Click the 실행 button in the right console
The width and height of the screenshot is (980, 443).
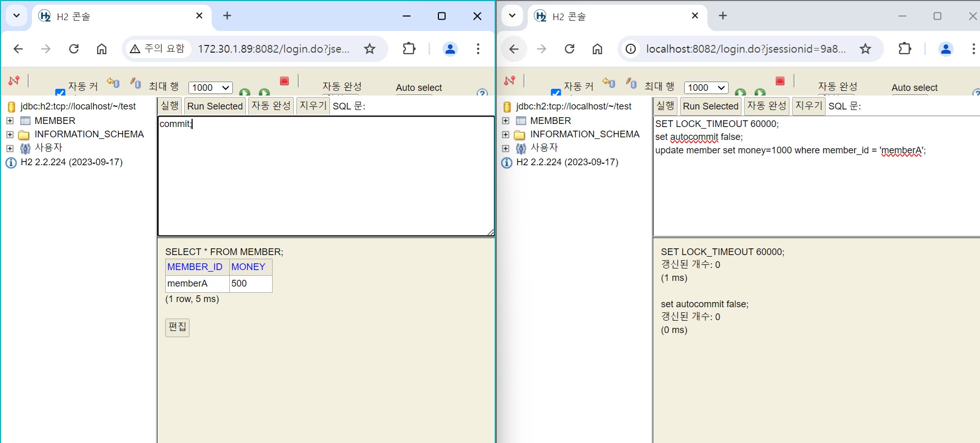[666, 106]
